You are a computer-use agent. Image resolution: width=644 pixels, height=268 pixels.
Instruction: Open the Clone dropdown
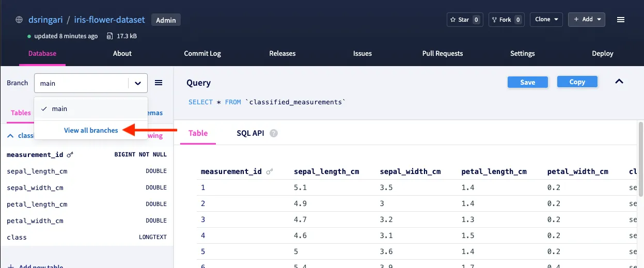coord(546,20)
